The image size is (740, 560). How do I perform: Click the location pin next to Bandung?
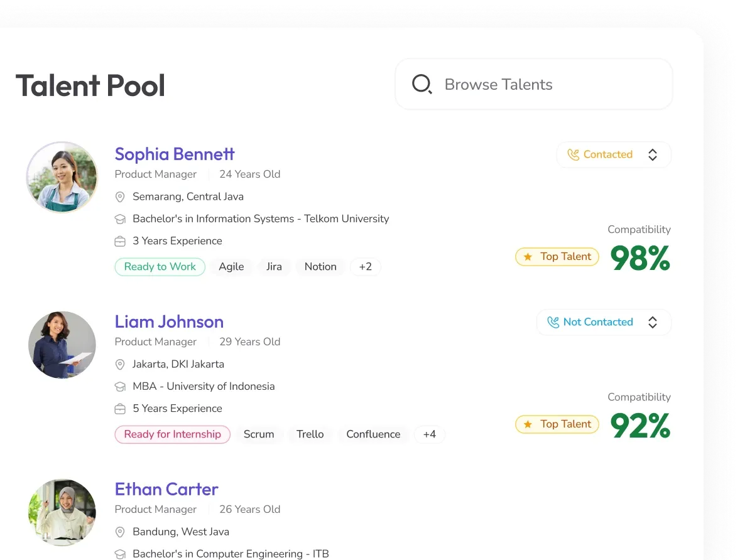120,532
